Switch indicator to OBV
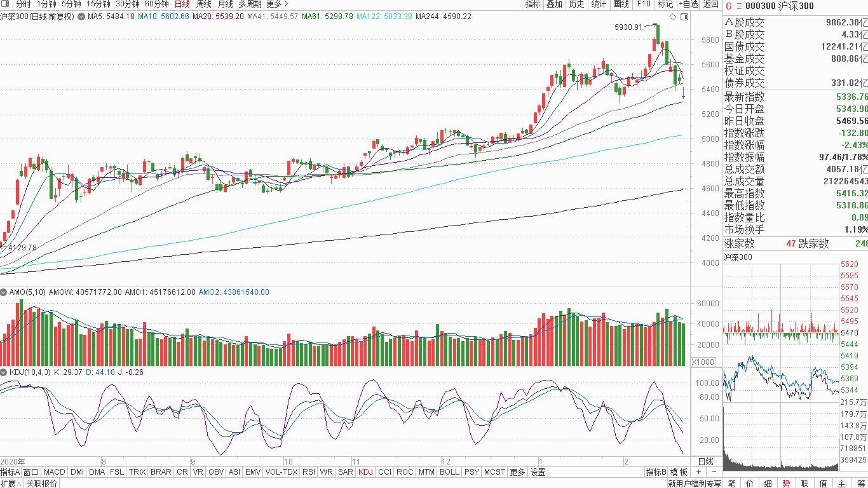The width and height of the screenshot is (868, 488). (216, 472)
